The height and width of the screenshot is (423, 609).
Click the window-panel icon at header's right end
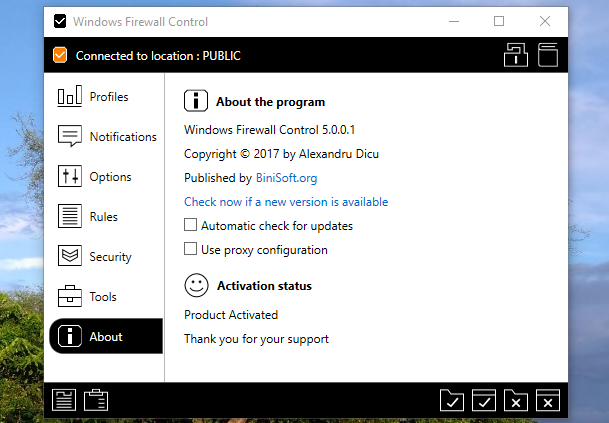pyautogui.click(x=548, y=55)
